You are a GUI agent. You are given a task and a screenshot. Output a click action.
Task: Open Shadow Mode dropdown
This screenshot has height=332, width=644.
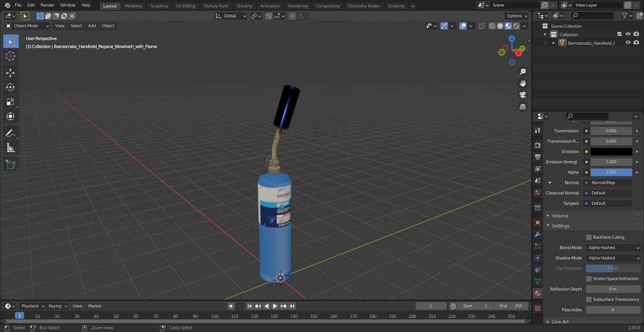coord(613,258)
